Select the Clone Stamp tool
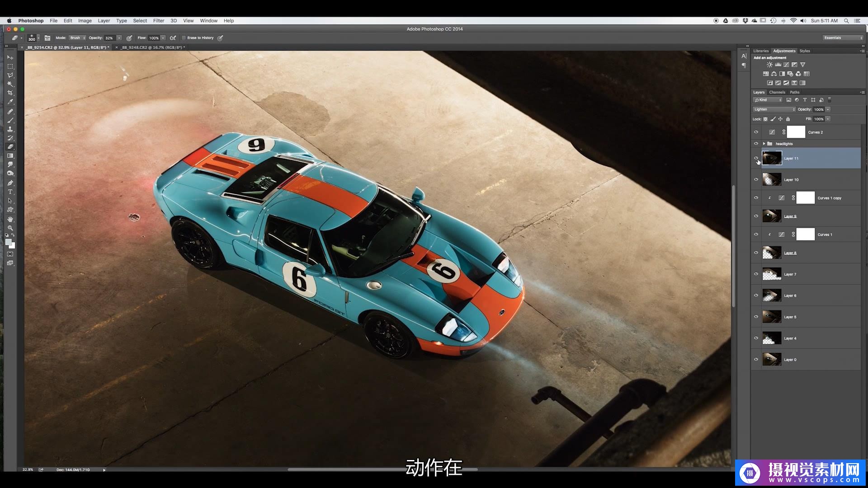868x488 pixels. click(10, 129)
